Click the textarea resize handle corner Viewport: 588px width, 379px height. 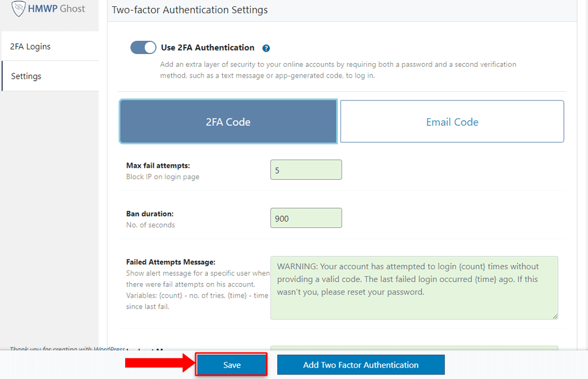coord(555,316)
